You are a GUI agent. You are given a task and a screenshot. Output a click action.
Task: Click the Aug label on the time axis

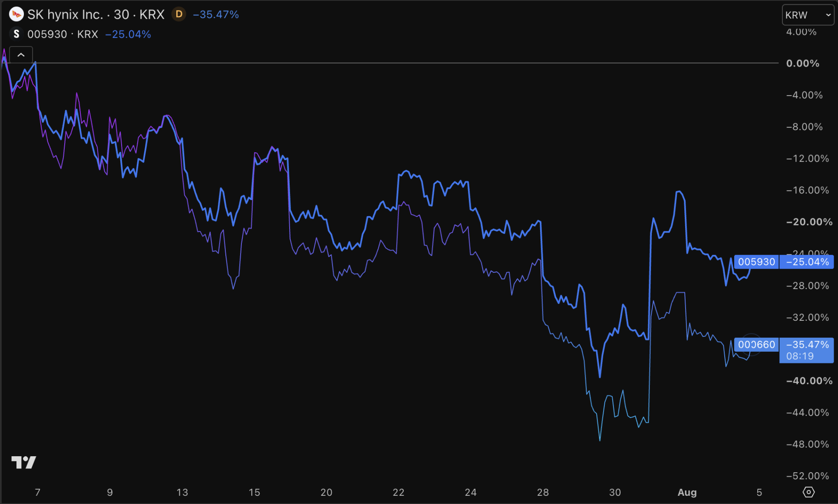(687, 492)
